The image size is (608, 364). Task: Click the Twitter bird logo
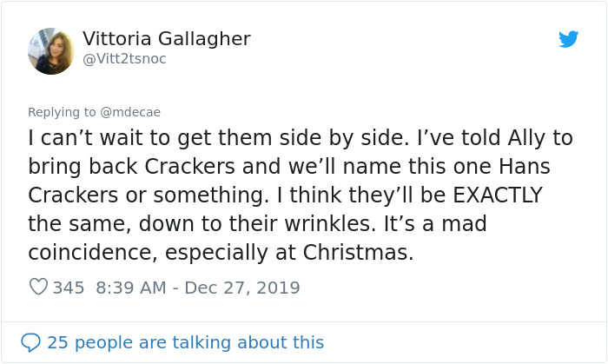click(x=569, y=39)
